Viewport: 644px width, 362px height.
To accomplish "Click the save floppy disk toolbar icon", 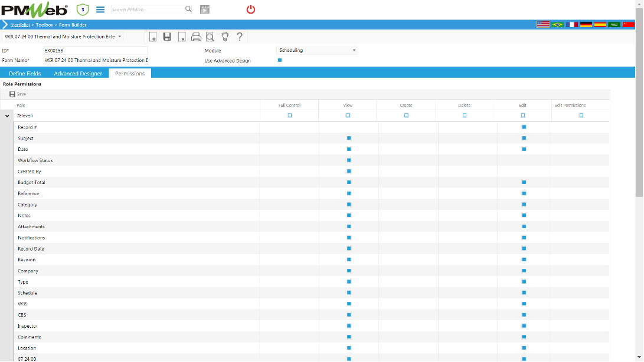I will click(x=166, y=37).
